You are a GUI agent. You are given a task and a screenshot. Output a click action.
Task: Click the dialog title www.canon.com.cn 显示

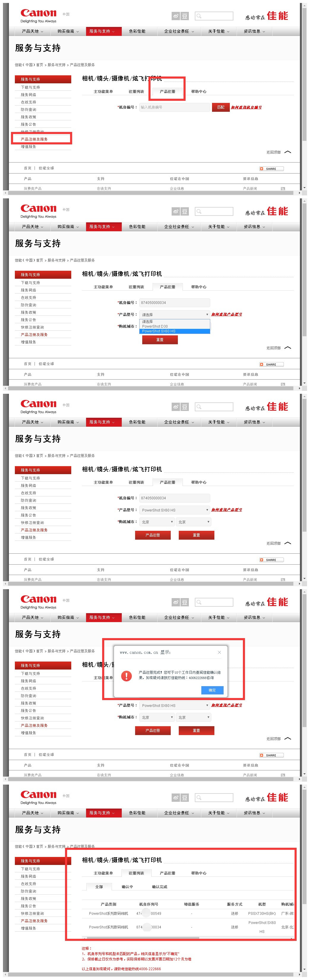(145, 652)
